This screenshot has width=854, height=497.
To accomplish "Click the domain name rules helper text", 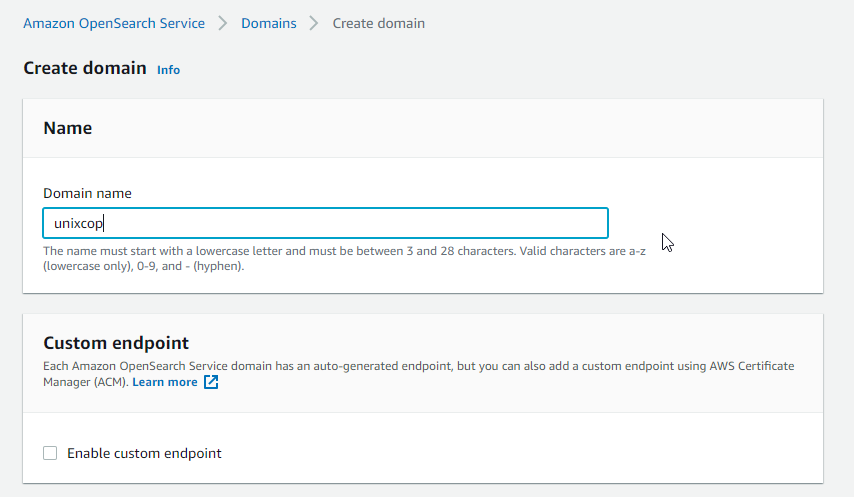I will click(x=344, y=259).
